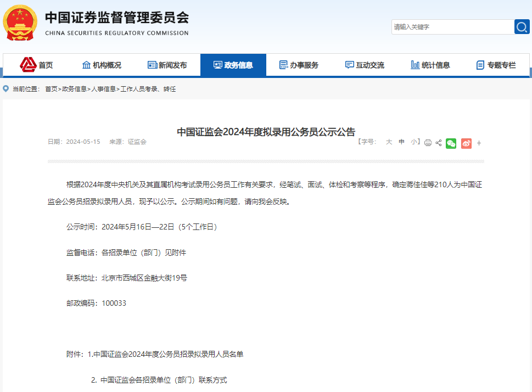Click the chat icon beside 互动交流
This screenshot has height=392, width=532.
click(x=349, y=64)
